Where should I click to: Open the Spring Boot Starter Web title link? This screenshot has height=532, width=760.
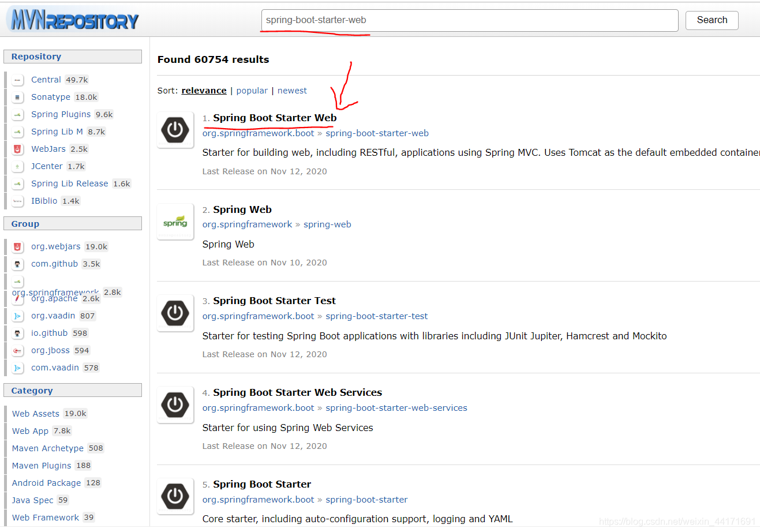click(x=275, y=118)
